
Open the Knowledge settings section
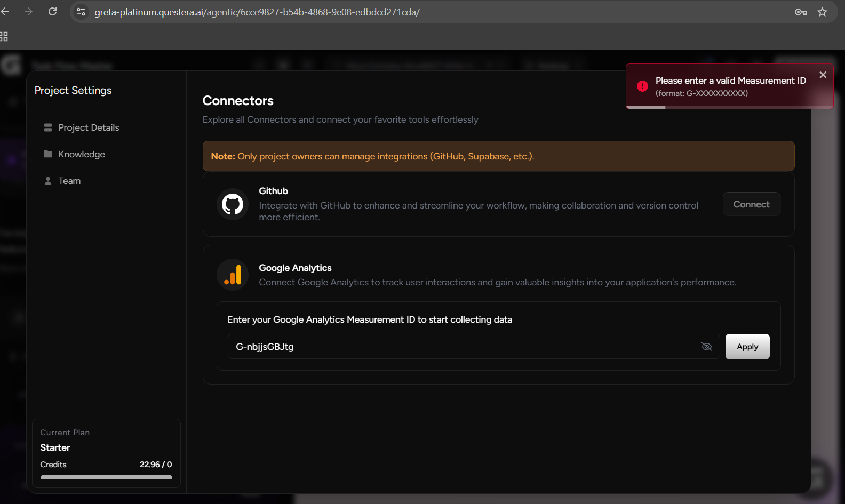pos(82,154)
